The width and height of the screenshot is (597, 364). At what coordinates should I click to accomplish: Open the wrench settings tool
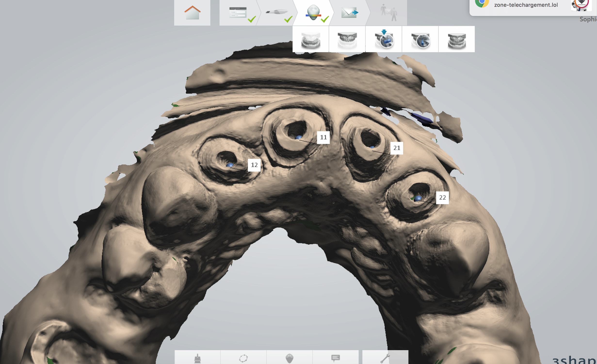click(x=385, y=358)
